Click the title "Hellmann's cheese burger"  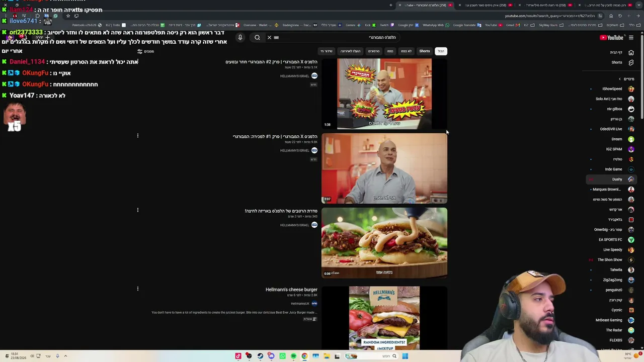291,290
